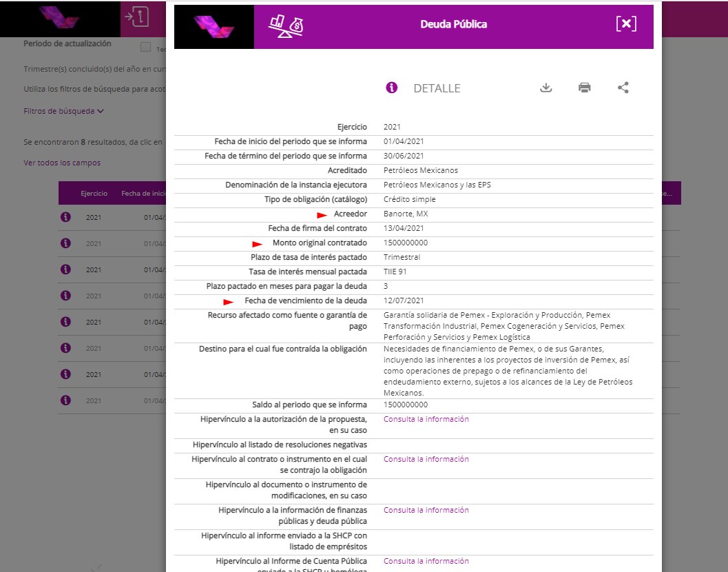
Task: Click the Garantía solidaria de Pemex text
Action: coord(503,326)
